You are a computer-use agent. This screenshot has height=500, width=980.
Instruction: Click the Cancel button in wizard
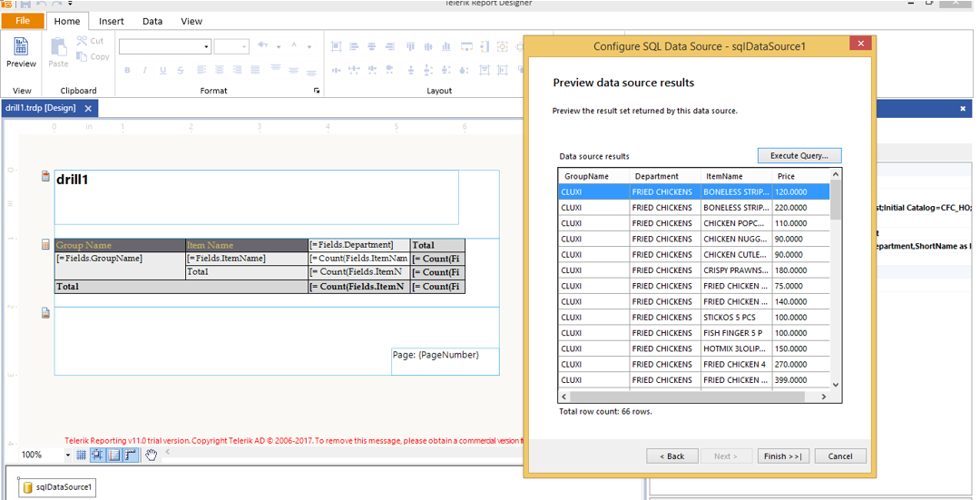(840, 456)
